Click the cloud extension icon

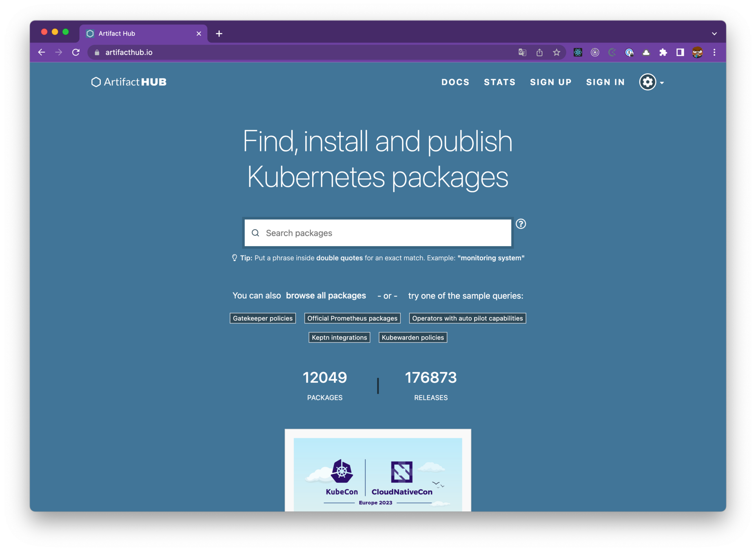coord(646,52)
